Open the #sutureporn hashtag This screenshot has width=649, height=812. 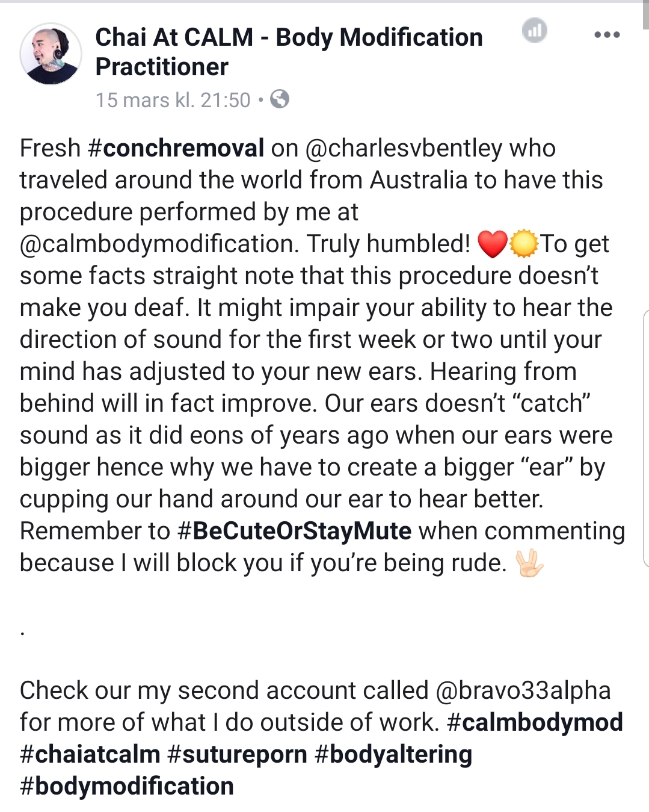238,754
